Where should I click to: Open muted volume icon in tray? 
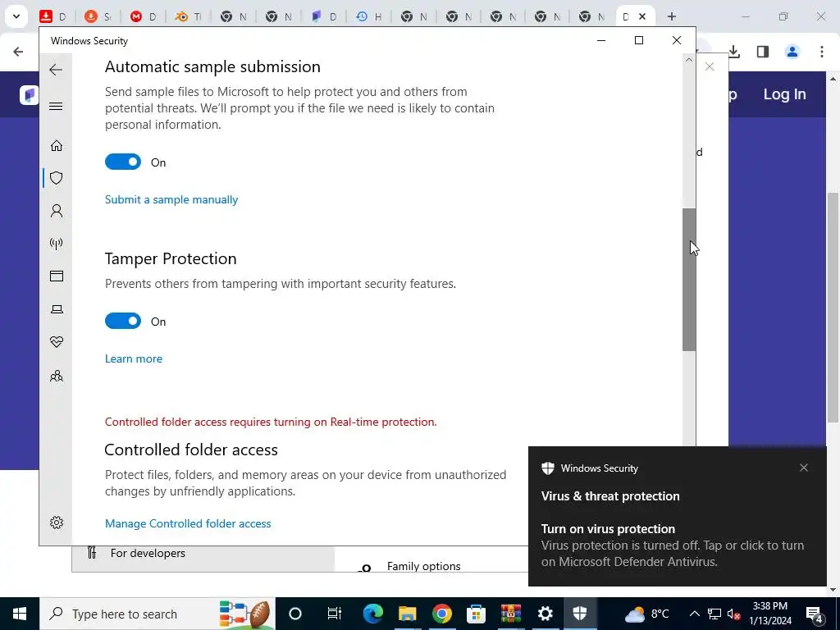pyautogui.click(x=733, y=614)
